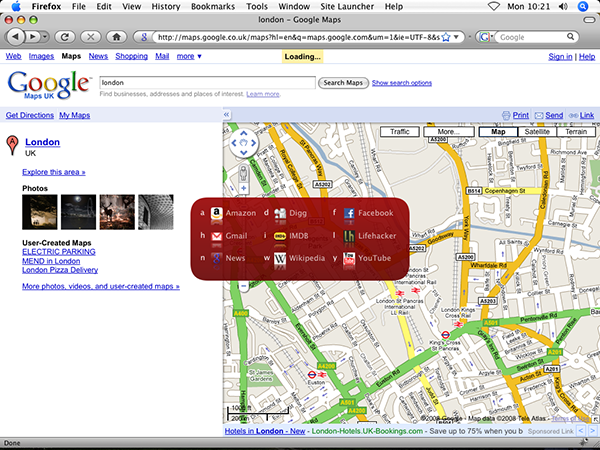Open Spotlight search in the menu bar

(583, 6)
